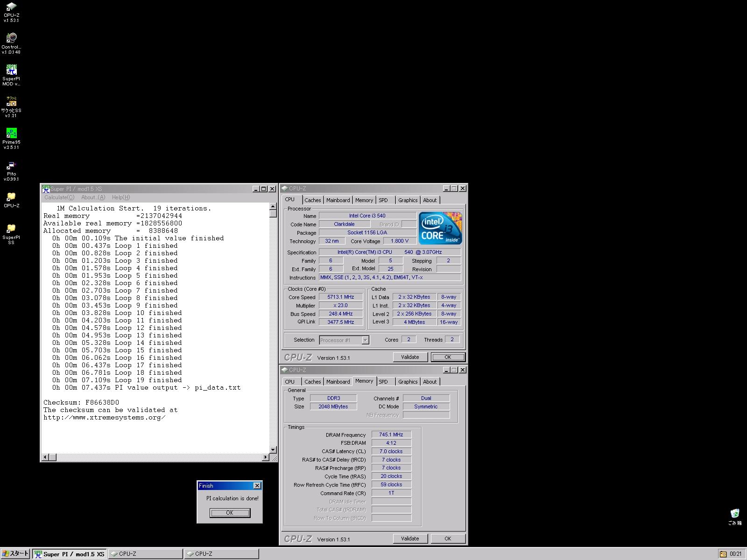The width and height of the screenshot is (747, 560).
Task: Click the Intel Core i3 logo badge
Action: click(x=440, y=228)
